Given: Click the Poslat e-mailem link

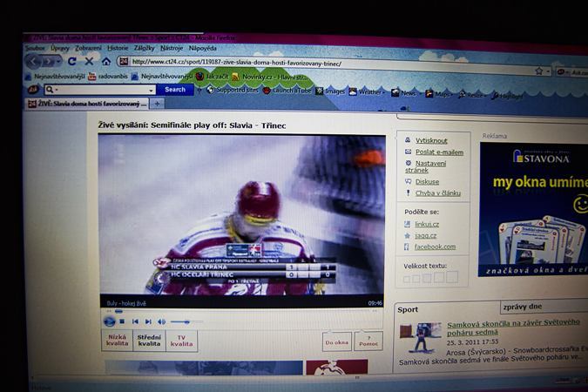Looking at the screenshot, I should (439, 152).
